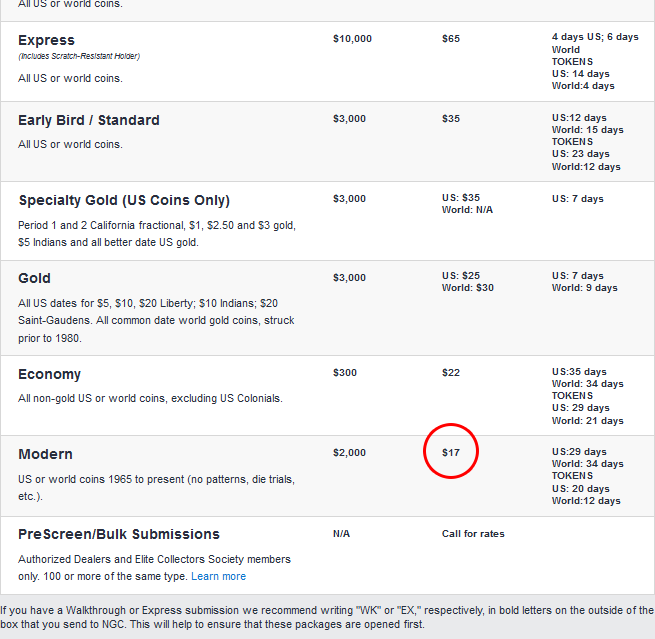Click the Call for rates text
The height and width of the screenshot is (639, 655).
click(x=473, y=533)
